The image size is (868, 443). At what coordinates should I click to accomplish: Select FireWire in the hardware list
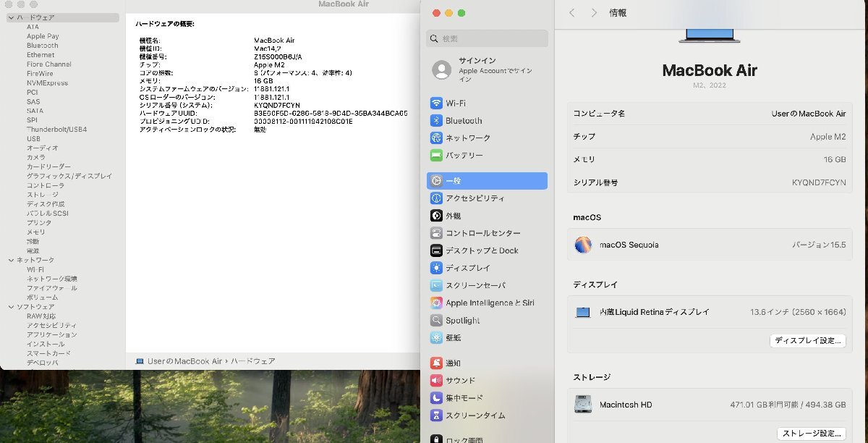[40, 74]
